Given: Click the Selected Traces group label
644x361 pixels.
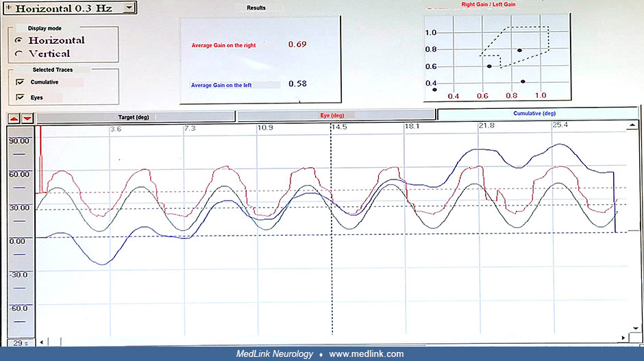Looking at the screenshot, I should pos(53,70).
